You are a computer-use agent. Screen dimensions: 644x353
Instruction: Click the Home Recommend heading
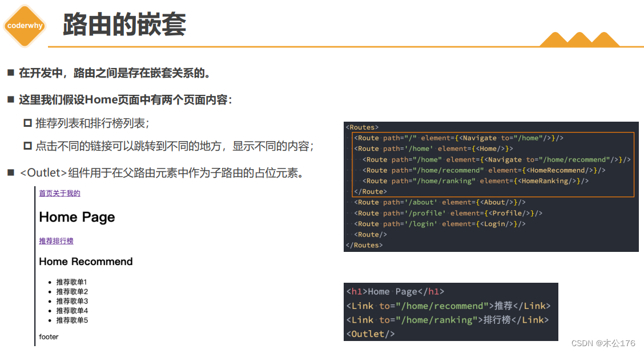point(86,262)
